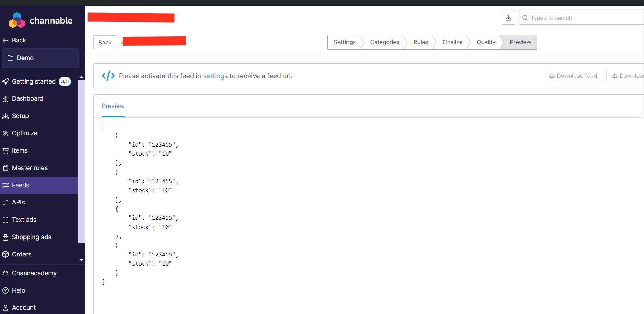Click the Shopping ads bag icon
Viewport: 644px width, 314px height.
[x=5, y=237]
